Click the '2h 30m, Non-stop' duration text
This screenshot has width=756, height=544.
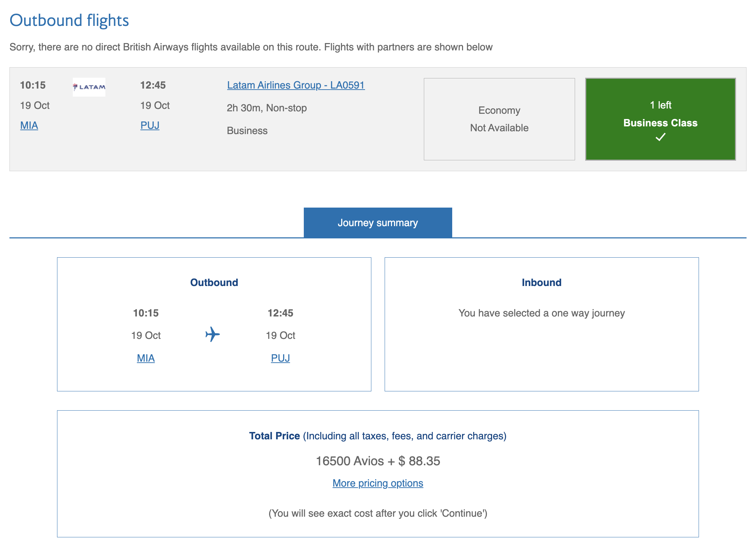(267, 108)
